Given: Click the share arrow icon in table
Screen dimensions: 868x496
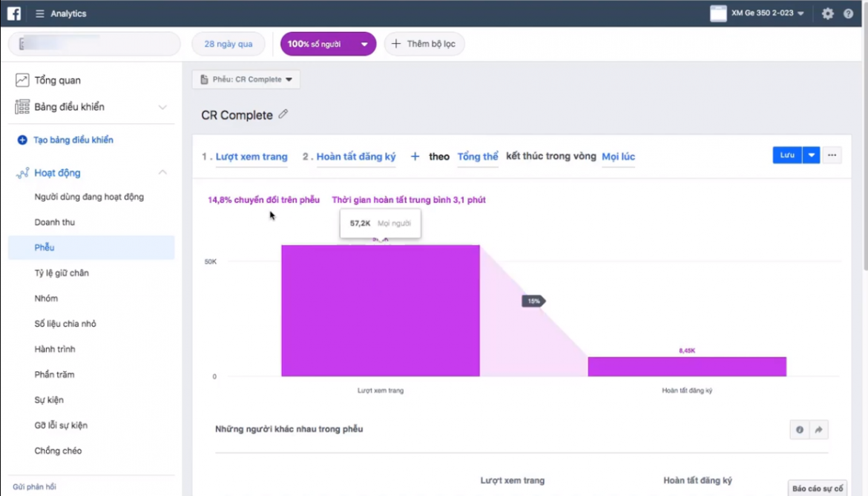Looking at the screenshot, I should (x=818, y=429).
